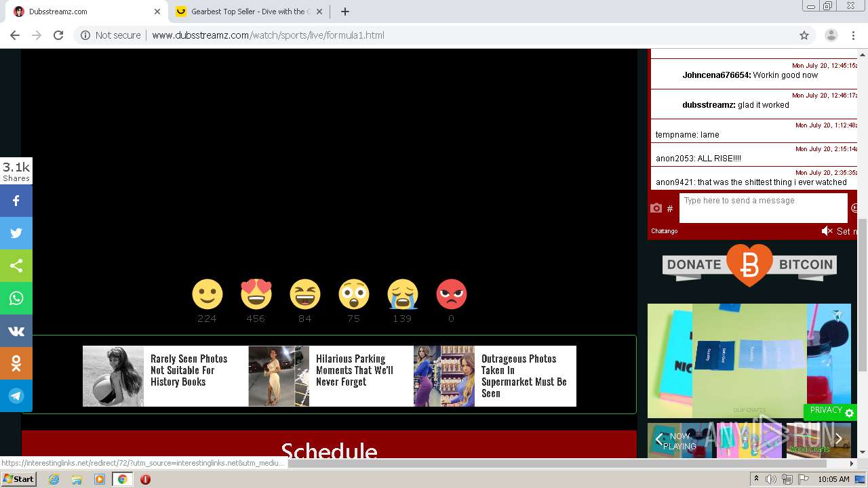Image resolution: width=868 pixels, height=488 pixels.
Task: React with the angry emoji (0)
Action: pyautogui.click(x=451, y=295)
